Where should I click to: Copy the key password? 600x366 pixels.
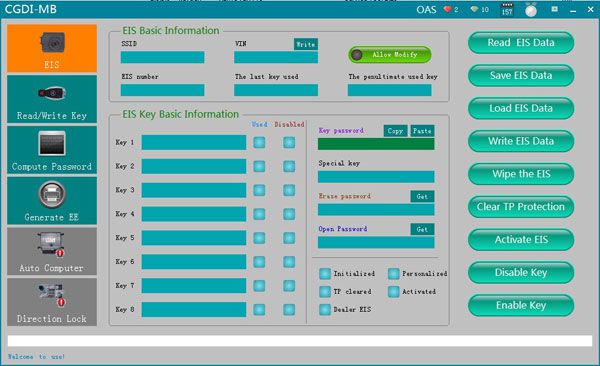coord(395,131)
